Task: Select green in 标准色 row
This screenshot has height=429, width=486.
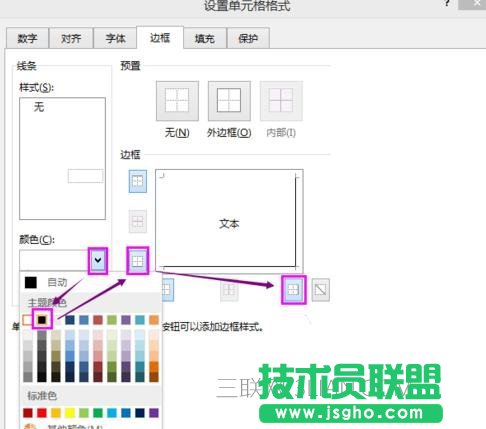Action: (x=98, y=413)
